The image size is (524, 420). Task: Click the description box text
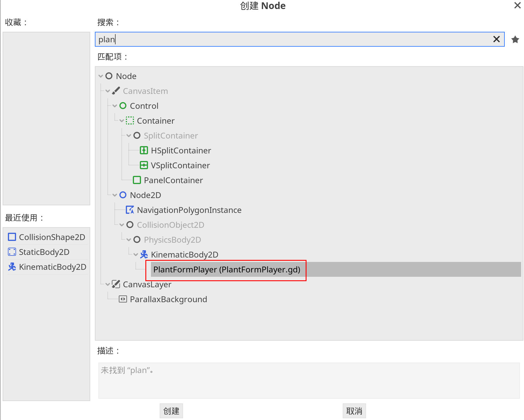[127, 370]
